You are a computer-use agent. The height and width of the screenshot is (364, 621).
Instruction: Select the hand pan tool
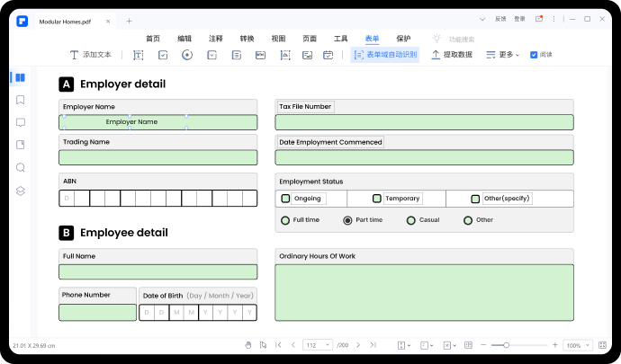pos(247,345)
